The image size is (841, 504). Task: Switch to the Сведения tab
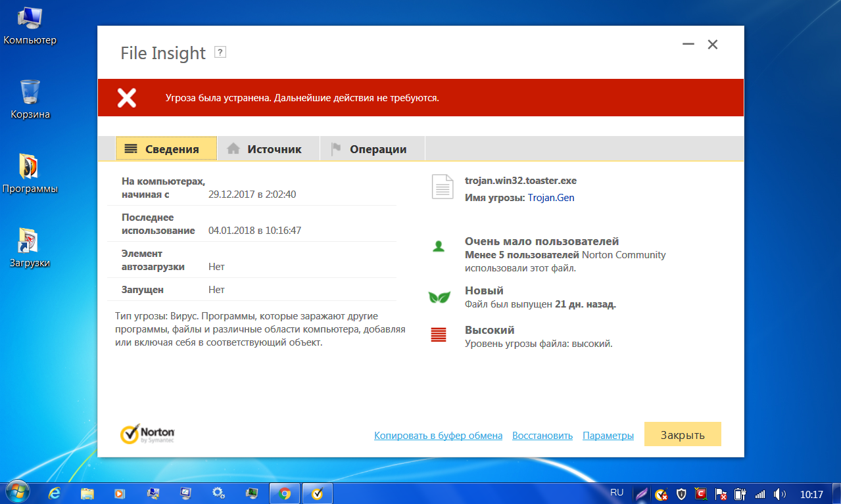tap(166, 149)
